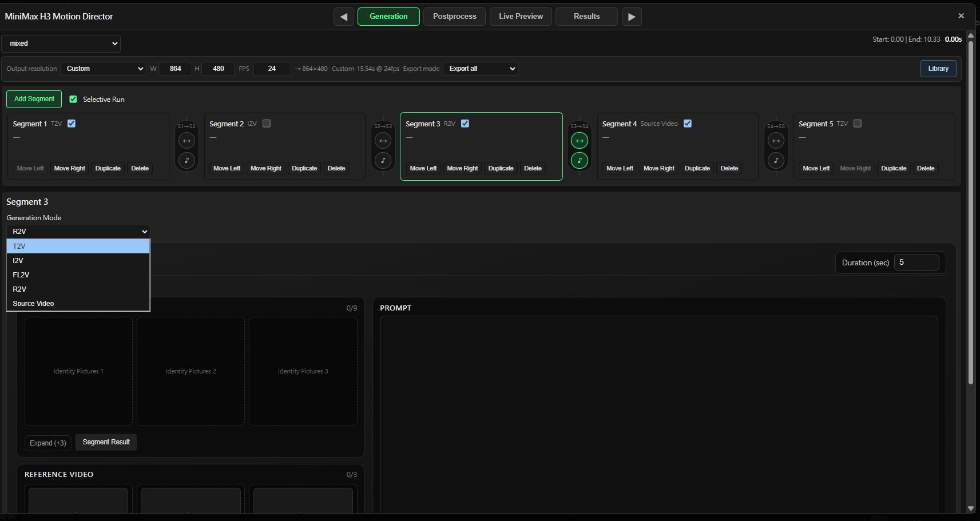The width and height of the screenshot is (980, 521).
Task: Click the Duration (sec) field
Action: coord(916,263)
